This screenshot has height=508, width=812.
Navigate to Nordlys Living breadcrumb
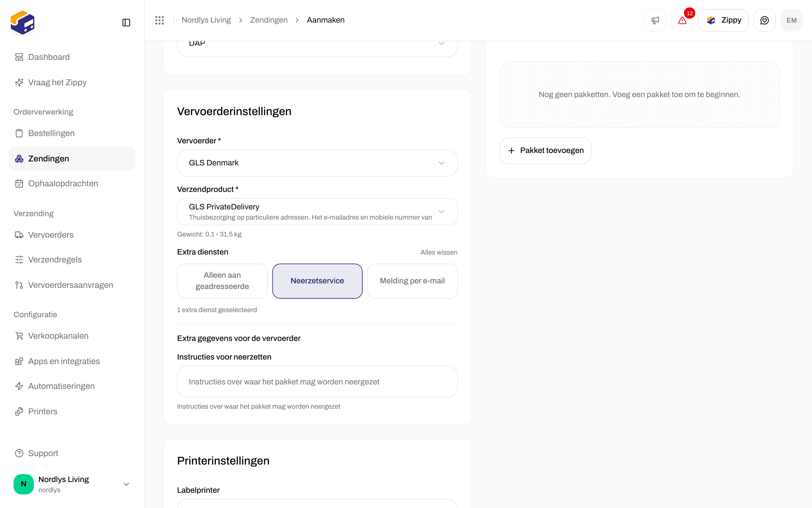(x=206, y=20)
